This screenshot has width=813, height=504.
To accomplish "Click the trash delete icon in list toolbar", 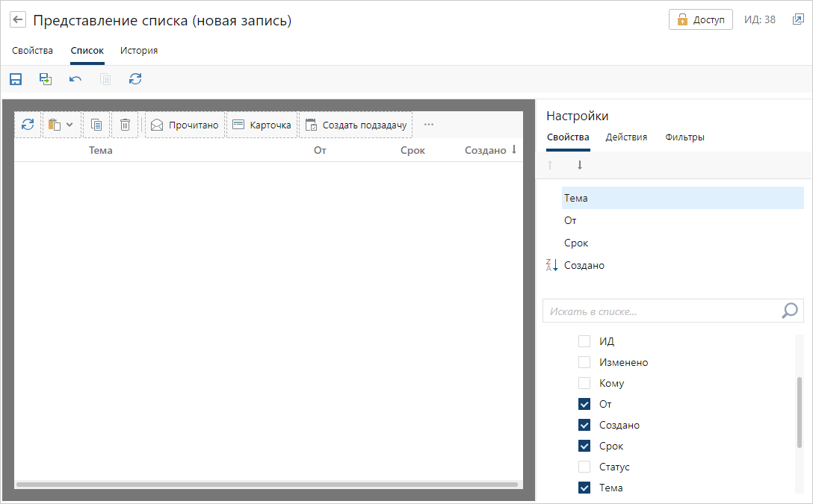I will tap(126, 125).
